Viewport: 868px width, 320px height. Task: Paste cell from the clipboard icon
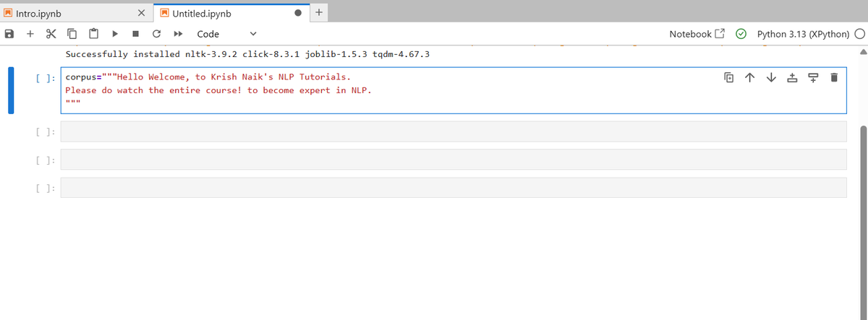94,34
